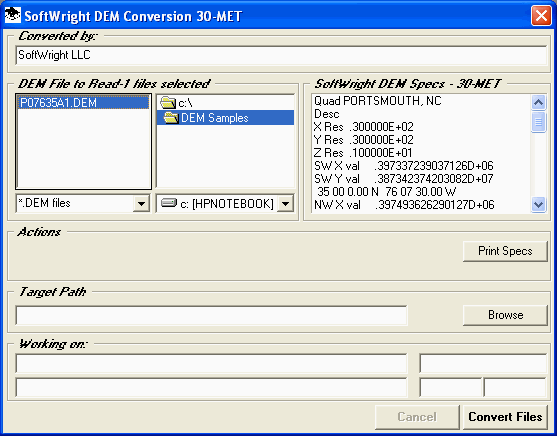Click the drive icon in drive selector
The height and width of the screenshot is (436, 557).
(x=169, y=203)
